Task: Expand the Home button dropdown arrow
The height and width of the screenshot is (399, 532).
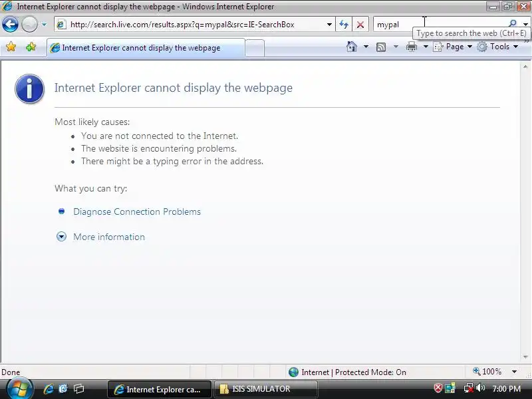Action: (x=366, y=47)
